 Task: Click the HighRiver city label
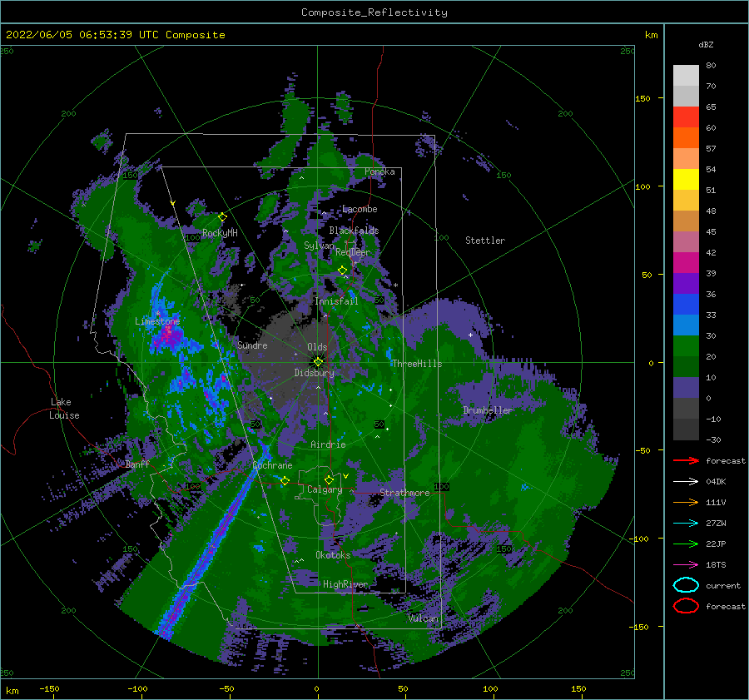coord(345,584)
